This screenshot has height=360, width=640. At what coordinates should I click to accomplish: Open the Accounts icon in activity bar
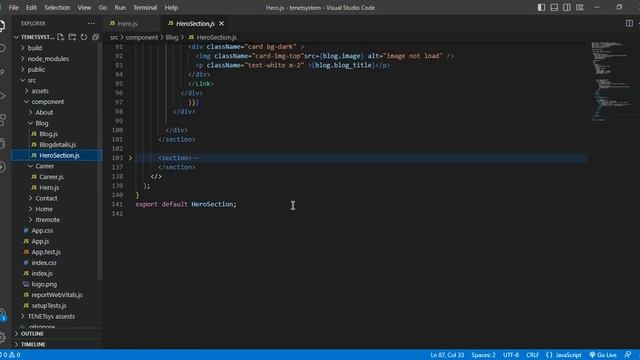click(2, 315)
